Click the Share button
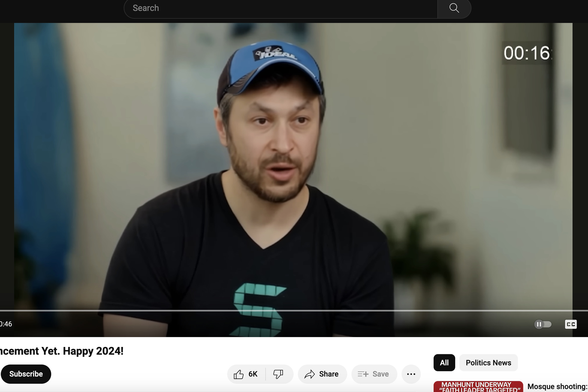 click(322, 374)
